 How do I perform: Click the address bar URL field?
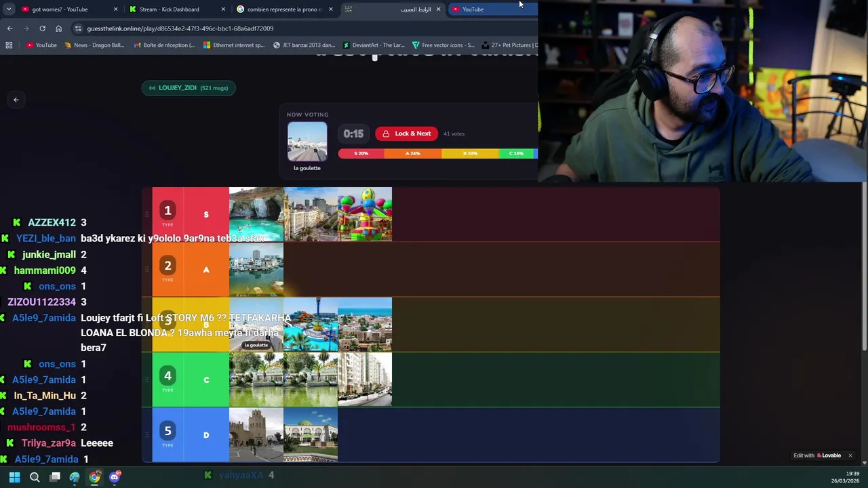tap(305, 28)
